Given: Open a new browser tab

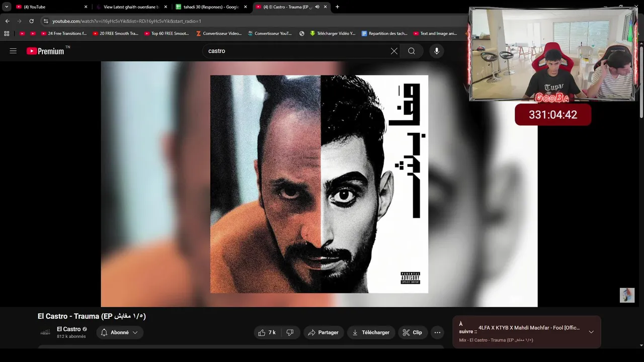Looking at the screenshot, I should pos(337,7).
